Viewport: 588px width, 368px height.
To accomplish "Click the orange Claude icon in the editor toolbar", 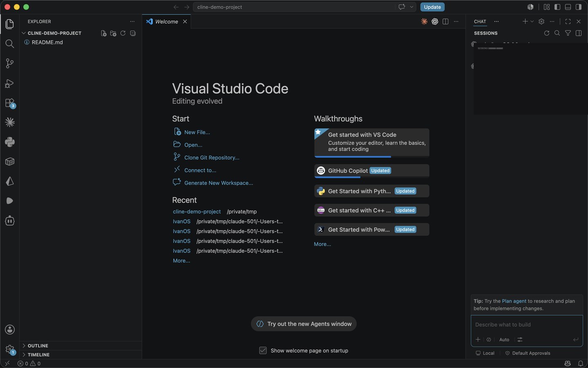I will pos(424,21).
